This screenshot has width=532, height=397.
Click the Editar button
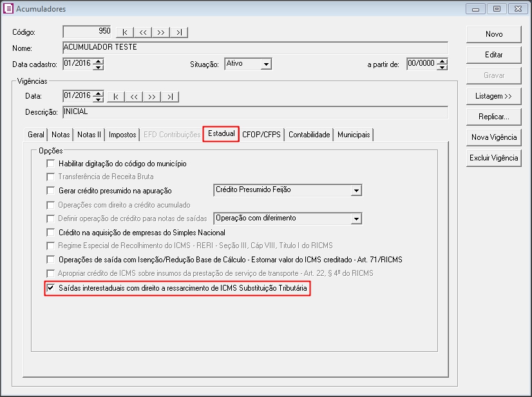493,55
